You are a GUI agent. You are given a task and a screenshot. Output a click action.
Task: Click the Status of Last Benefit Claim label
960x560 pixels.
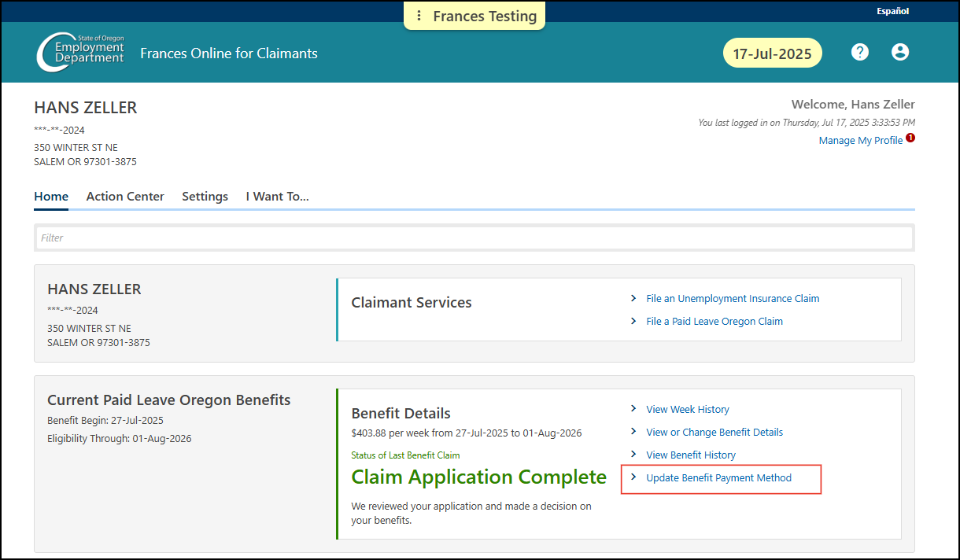(405, 455)
